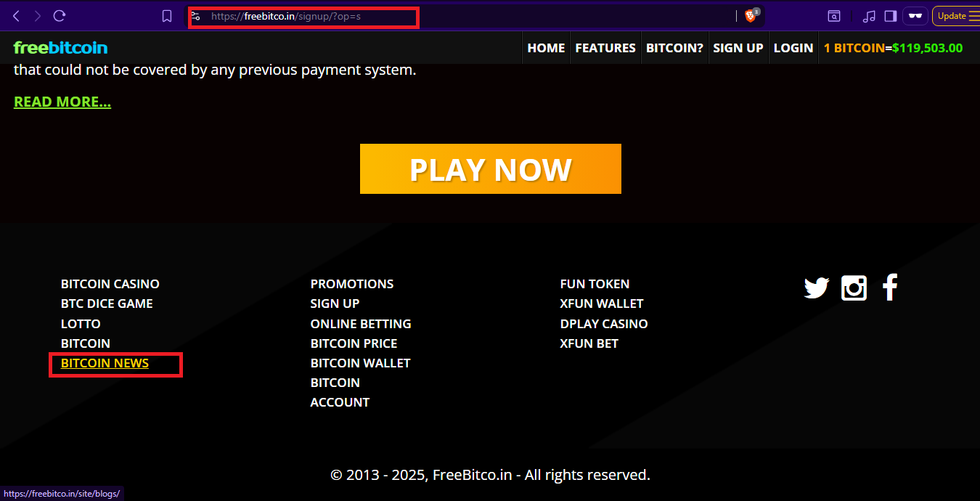This screenshot has width=980, height=501.
Task: Click the browser back arrow
Action: pos(16,16)
